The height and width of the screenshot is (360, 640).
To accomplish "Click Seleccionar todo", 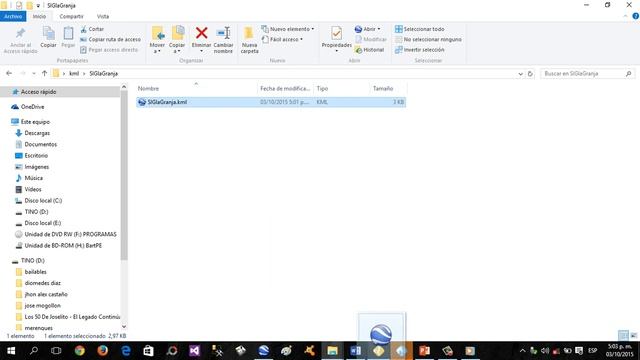I will tap(420, 29).
